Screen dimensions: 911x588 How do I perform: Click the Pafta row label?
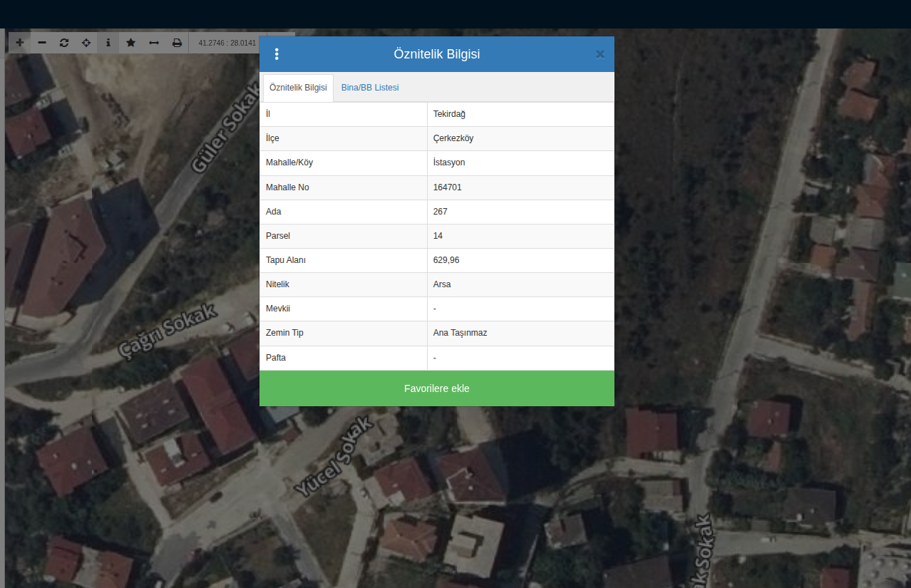click(x=276, y=357)
